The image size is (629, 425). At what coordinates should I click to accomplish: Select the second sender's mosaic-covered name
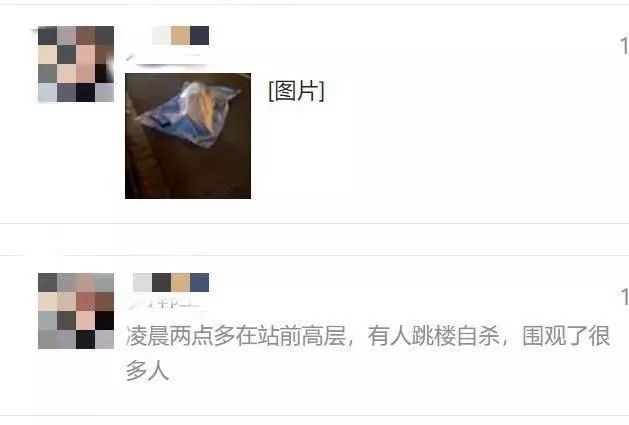coord(171,282)
